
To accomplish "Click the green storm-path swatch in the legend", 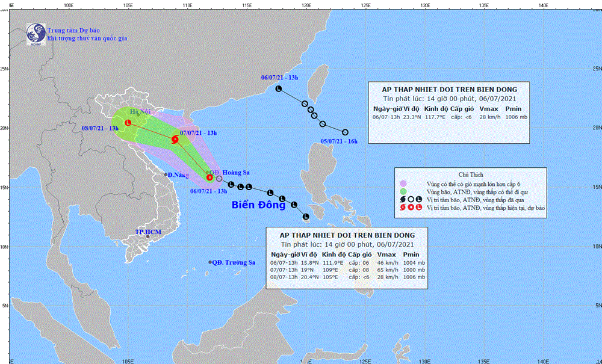I will click(403, 191).
